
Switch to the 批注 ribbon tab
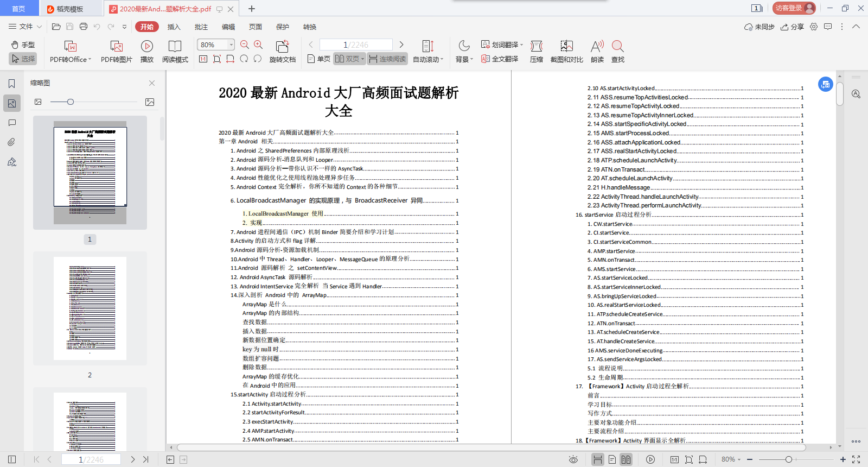[201, 27]
